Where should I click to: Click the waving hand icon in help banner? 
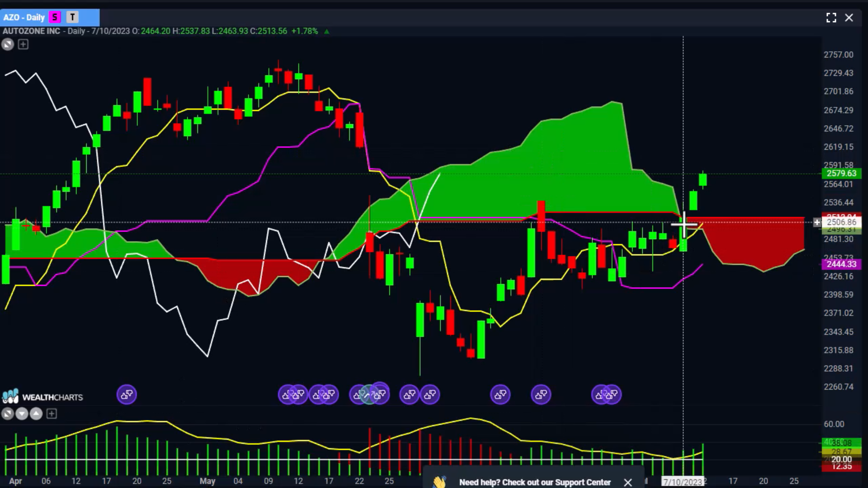pos(439,482)
